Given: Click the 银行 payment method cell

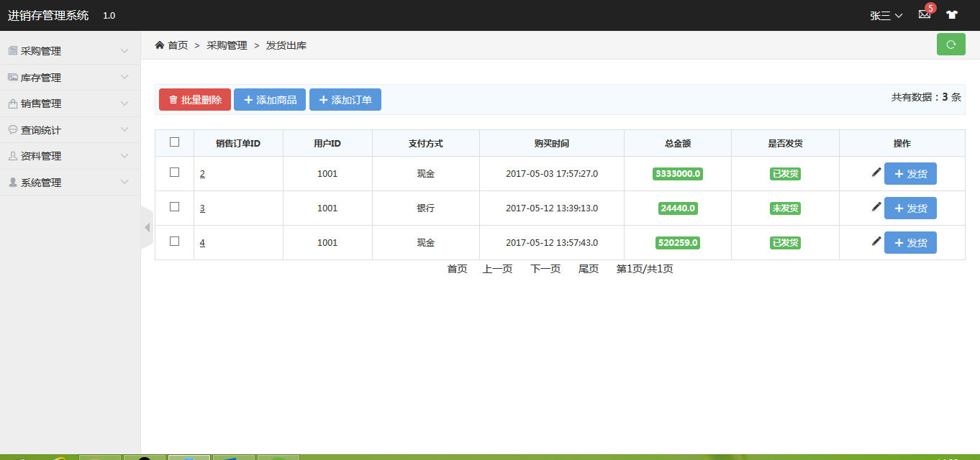Looking at the screenshot, I should tap(426, 208).
